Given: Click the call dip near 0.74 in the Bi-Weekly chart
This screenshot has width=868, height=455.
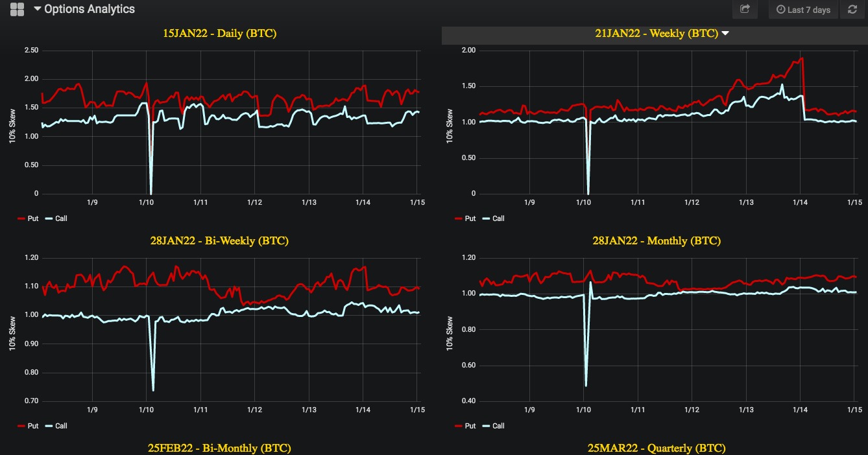Looking at the screenshot, I should pos(153,389).
